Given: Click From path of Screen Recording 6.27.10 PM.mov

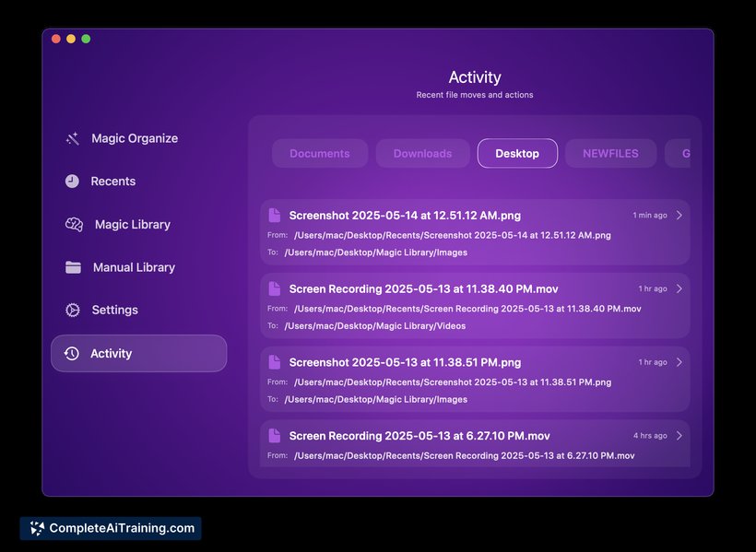Looking at the screenshot, I should point(464,455).
